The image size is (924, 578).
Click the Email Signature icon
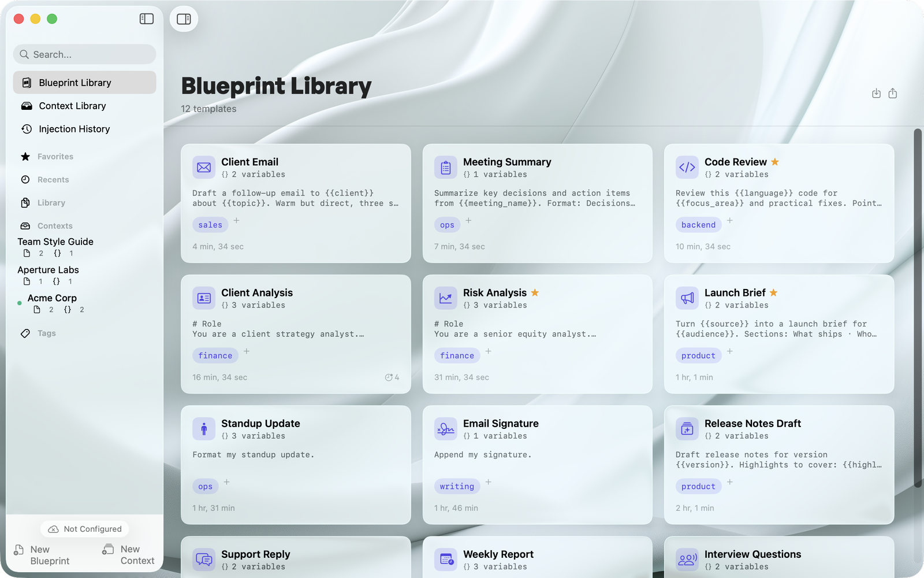click(446, 429)
